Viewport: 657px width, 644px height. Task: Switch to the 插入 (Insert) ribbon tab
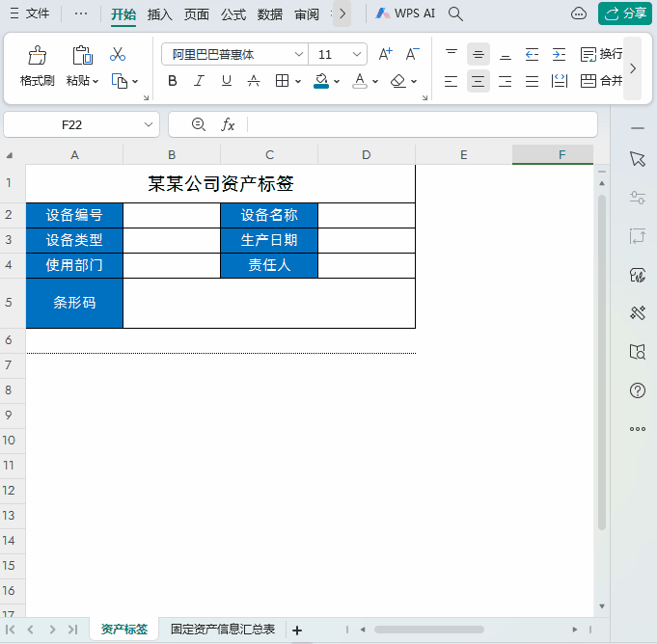click(x=159, y=14)
